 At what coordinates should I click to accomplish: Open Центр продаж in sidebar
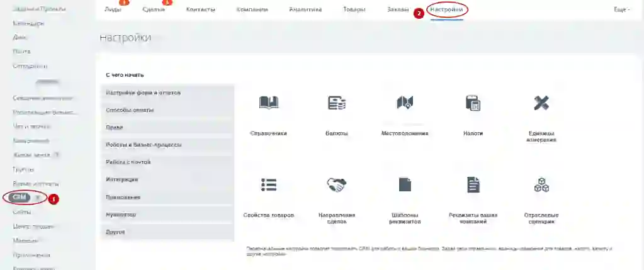[33, 227]
